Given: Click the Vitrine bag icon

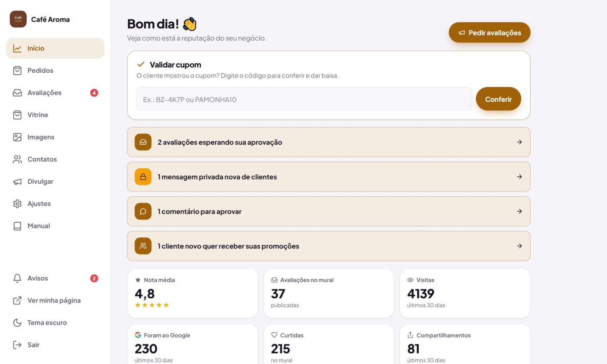Looking at the screenshot, I should click(x=17, y=115).
